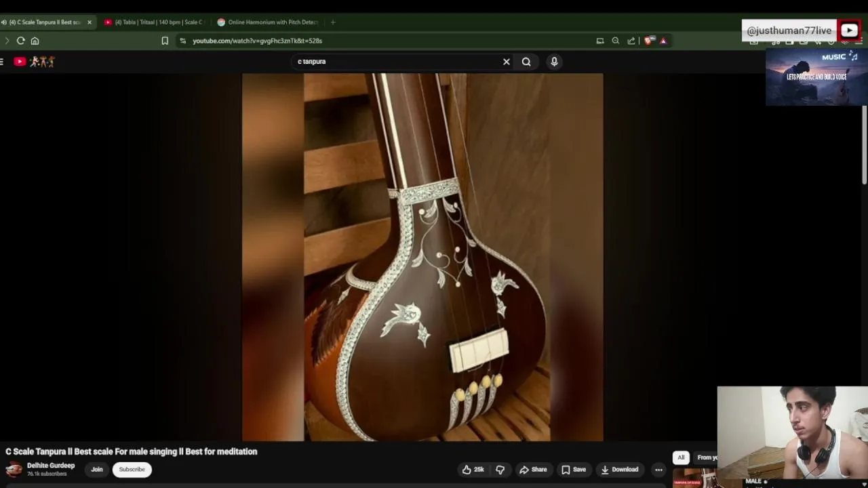The width and height of the screenshot is (868, 488).
Task: Reload the current page
Action: click(x=21, y=41)
